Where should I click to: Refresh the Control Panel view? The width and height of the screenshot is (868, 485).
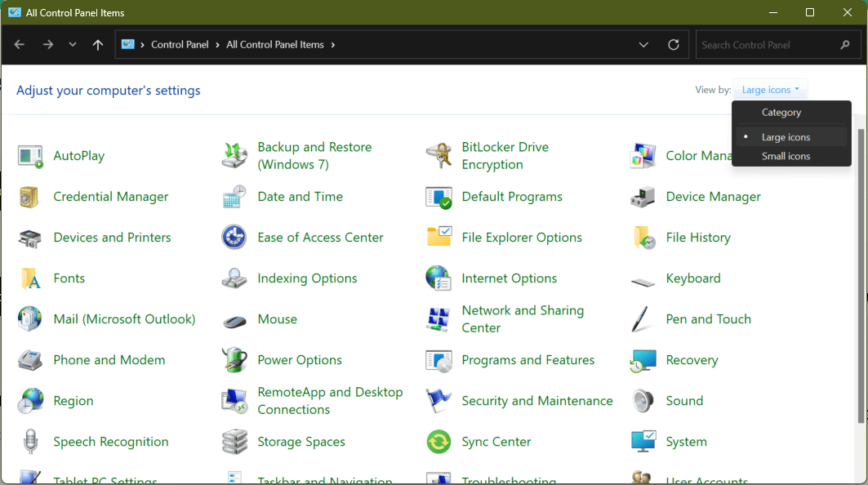point(674,45)
